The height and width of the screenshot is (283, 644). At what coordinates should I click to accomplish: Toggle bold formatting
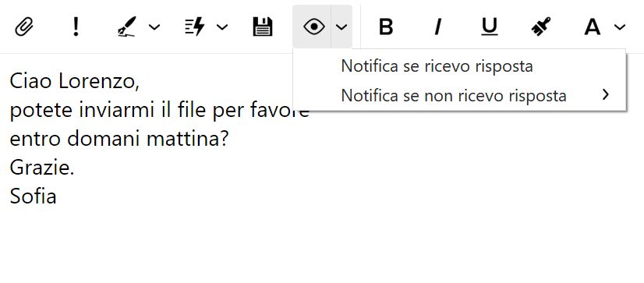386,27
